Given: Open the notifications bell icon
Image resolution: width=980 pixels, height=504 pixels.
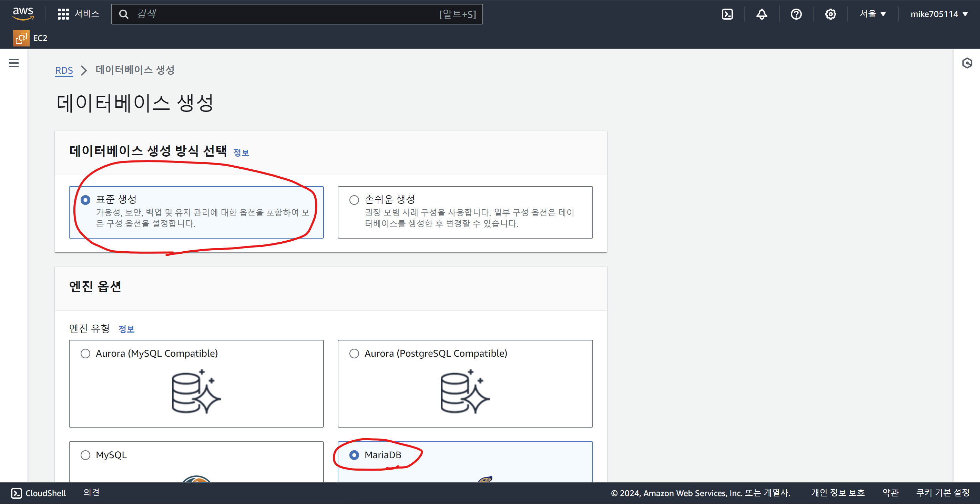Looking at the screenshot, I should [761, 14].
